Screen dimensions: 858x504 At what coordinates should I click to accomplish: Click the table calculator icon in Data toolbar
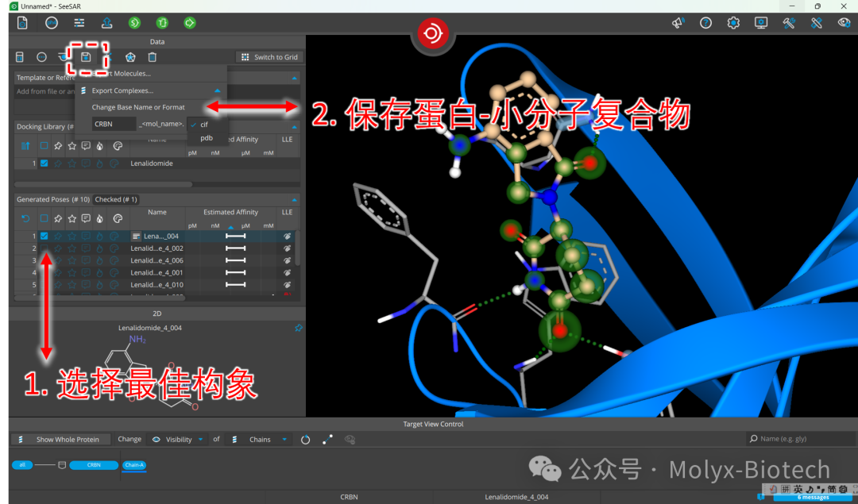click(x=20, y=57)
